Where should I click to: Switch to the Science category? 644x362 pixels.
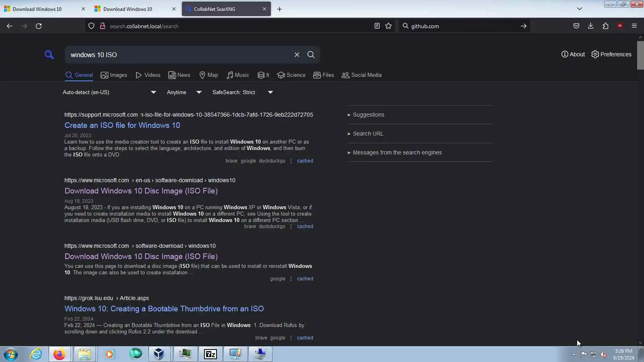(291, 75)
